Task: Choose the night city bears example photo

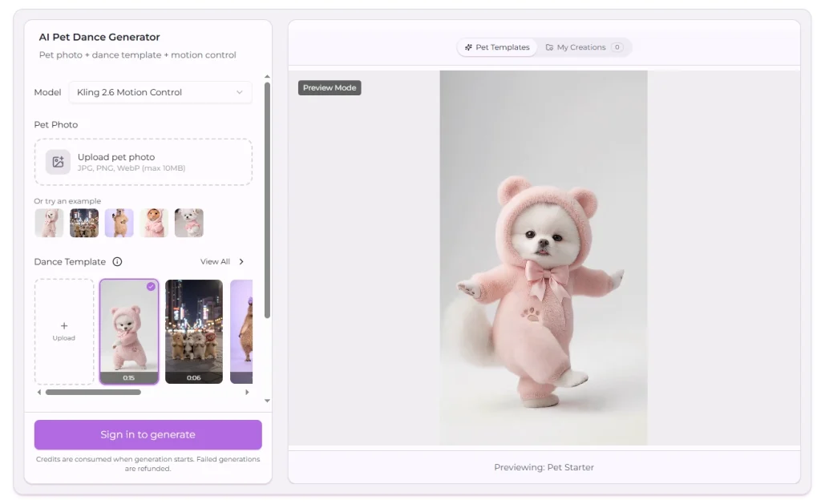Action: [x=84, y=223]
